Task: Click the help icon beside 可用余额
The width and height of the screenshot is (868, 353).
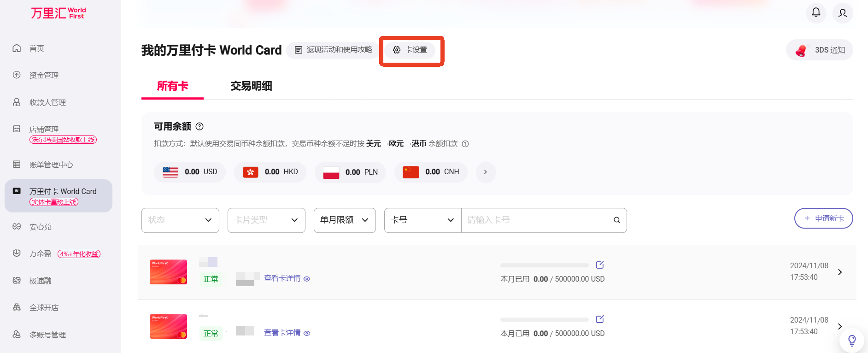Action: point(199,126)
